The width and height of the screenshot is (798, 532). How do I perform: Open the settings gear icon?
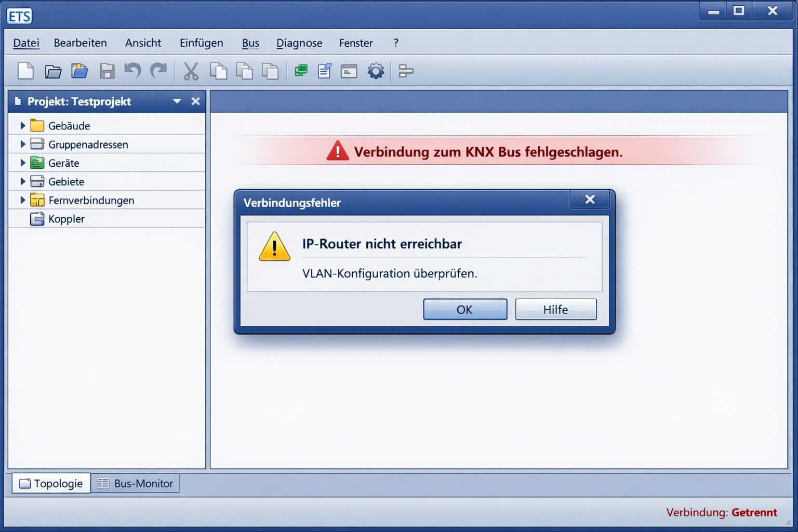click(x=376, y=71)
